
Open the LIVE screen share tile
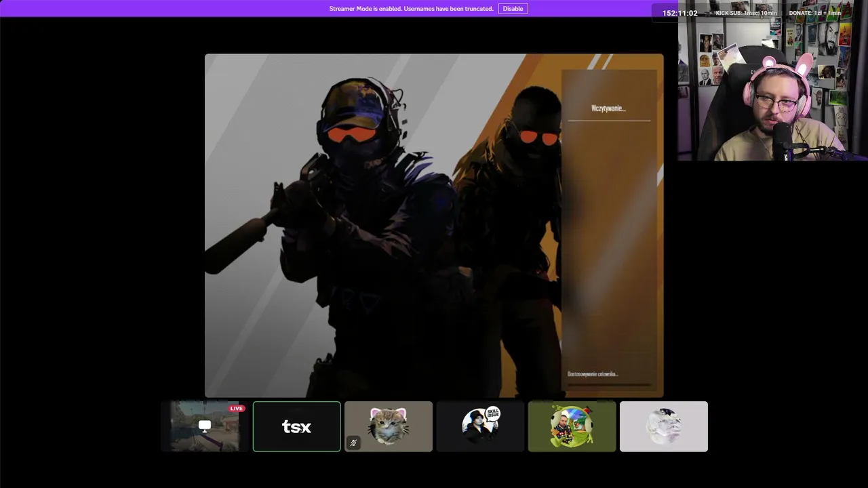pos(205,426)
